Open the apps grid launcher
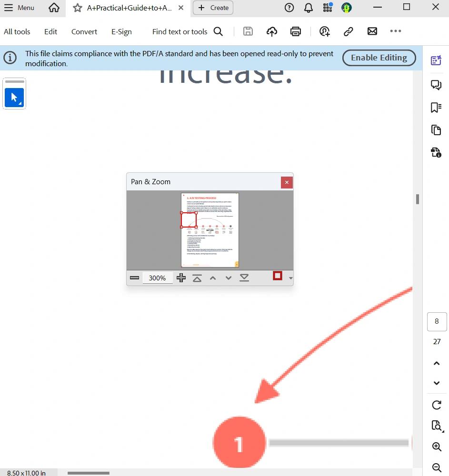Screen dimensions: 449x476 point(328,7)
